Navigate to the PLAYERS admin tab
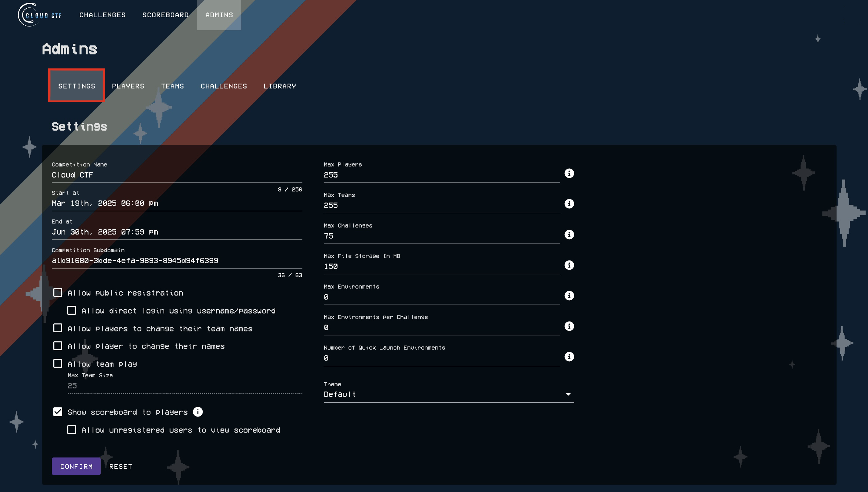Viewport: 868px width, 492px height. [x=128, y=86]
